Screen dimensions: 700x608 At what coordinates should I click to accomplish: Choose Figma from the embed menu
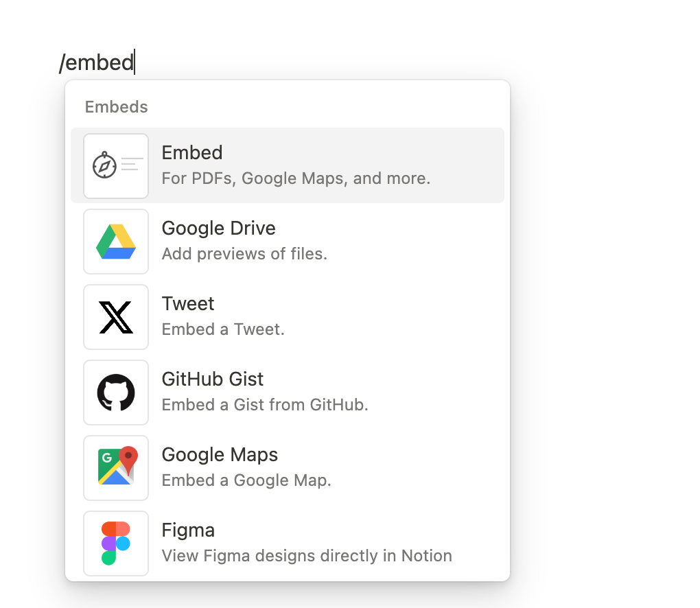point(188,530)
